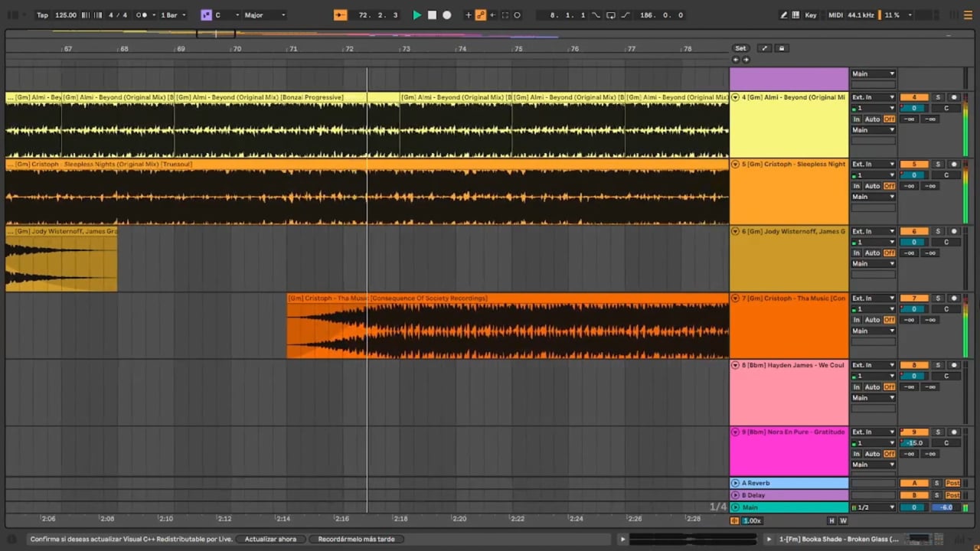Toggle monitor Off on track 4
Screen dimensions: 980x551
[x=889, y=119]
